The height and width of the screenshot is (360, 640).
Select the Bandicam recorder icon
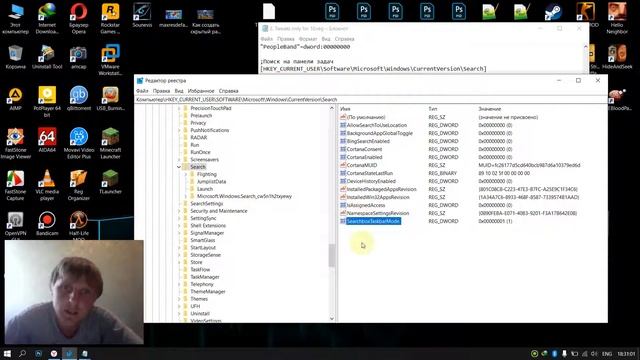click(x=47, y=224)
